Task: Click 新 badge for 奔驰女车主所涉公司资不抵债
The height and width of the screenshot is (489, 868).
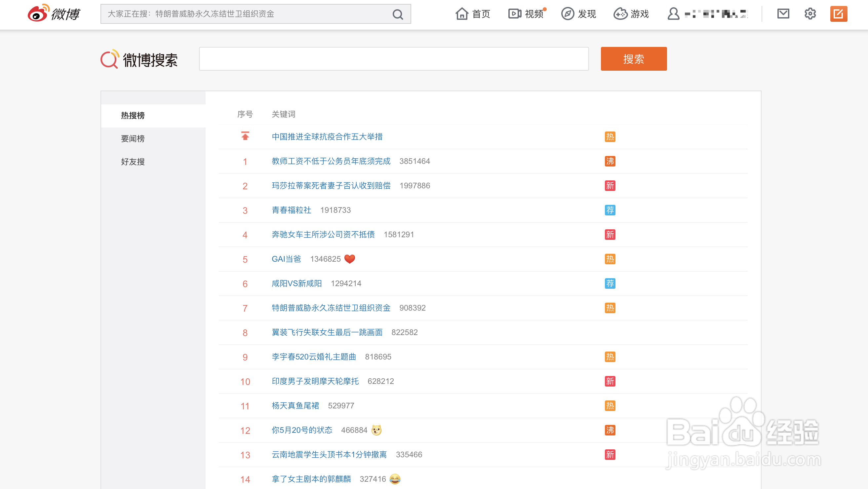Action: click(x=610, y=234)
